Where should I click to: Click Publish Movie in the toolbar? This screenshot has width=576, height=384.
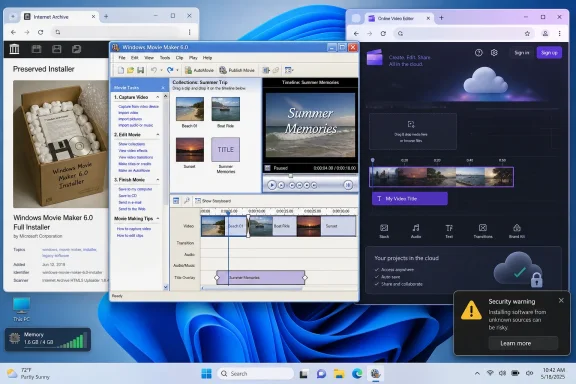click(x=237, y=70)
